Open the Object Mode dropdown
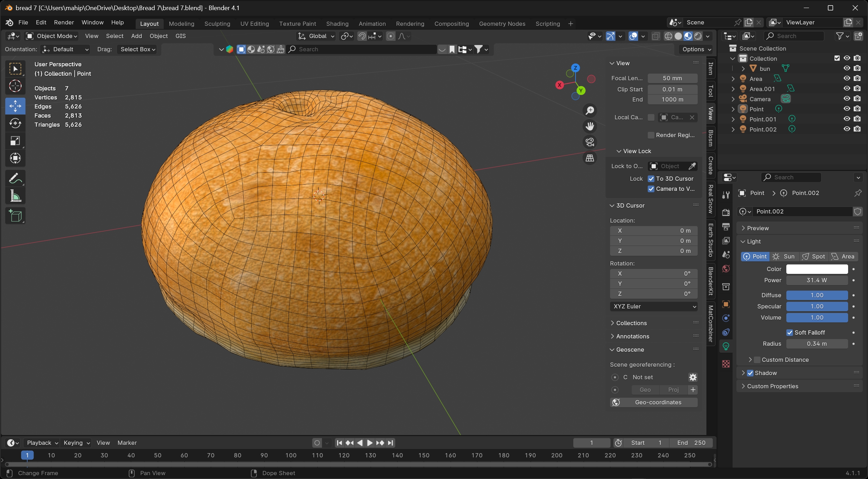 52,36
